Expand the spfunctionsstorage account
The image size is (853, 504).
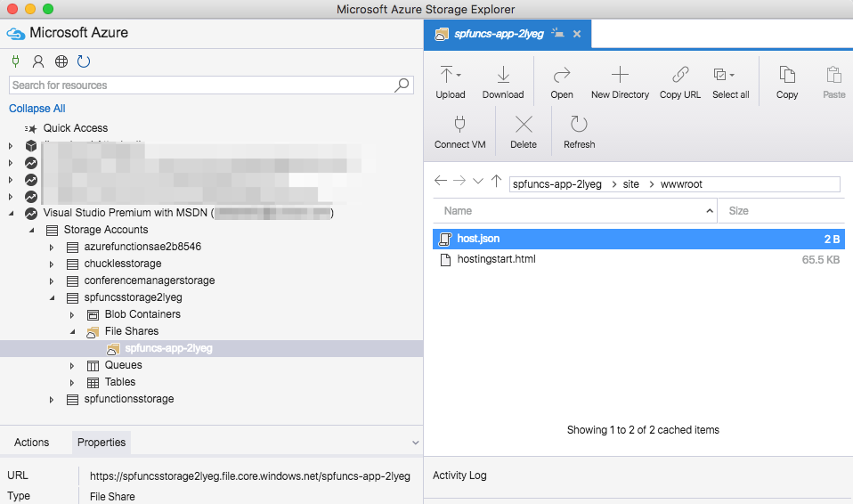coord(52,400)
